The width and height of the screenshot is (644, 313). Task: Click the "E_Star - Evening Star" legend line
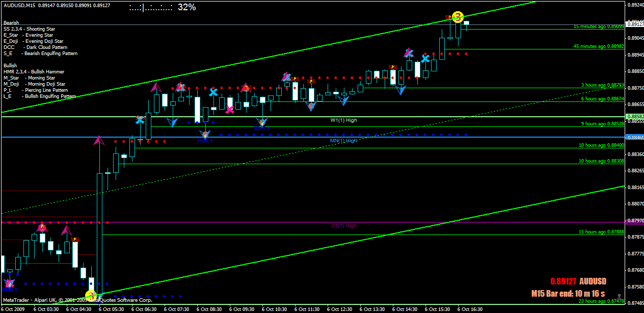pyautogui.click(x=28, y=35)
